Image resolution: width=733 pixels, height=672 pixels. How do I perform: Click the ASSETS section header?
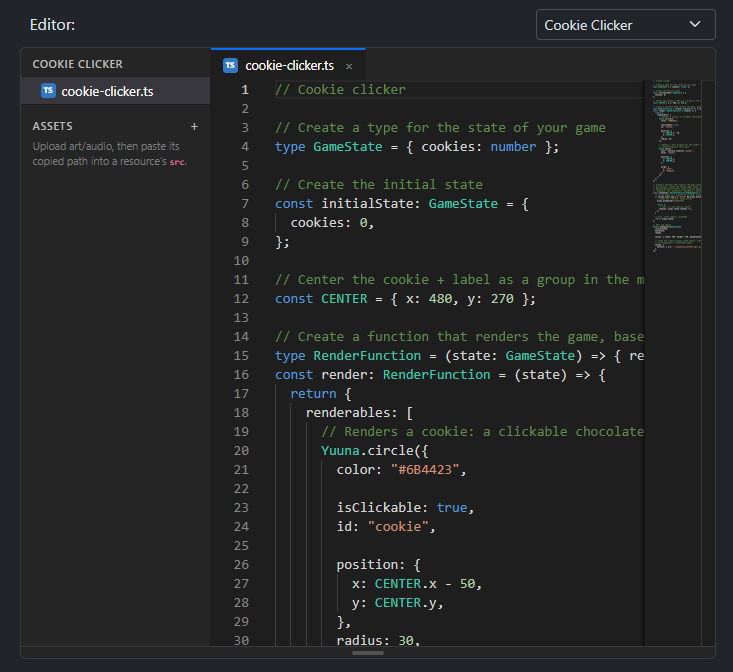point(52,126)
